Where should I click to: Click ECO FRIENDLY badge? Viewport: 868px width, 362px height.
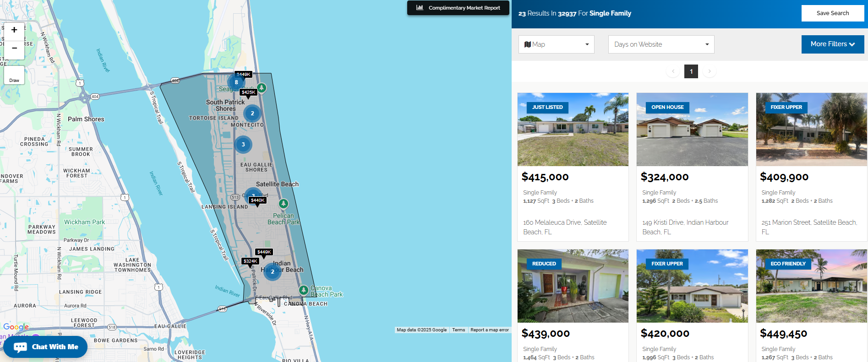[x=788, y=264]
